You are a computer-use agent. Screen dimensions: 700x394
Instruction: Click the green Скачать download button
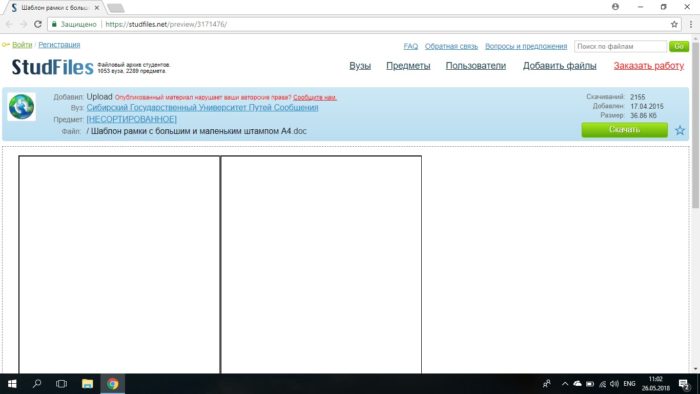625,130
